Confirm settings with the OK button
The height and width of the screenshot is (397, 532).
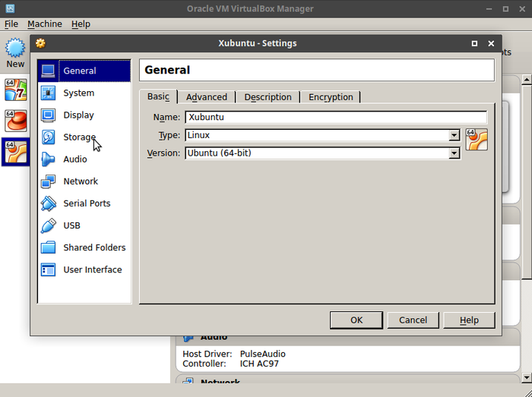[x=356, y=320]
